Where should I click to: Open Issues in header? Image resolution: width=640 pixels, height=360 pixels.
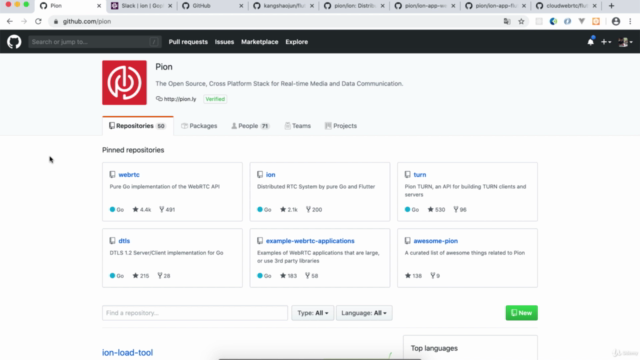(x=224, y=42)
